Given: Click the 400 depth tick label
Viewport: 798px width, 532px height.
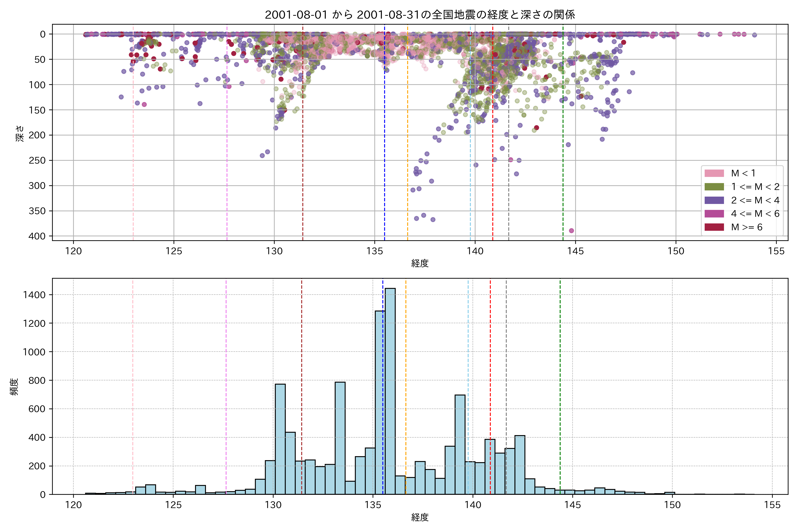Looking at the screenshot, I should (37, 236).
